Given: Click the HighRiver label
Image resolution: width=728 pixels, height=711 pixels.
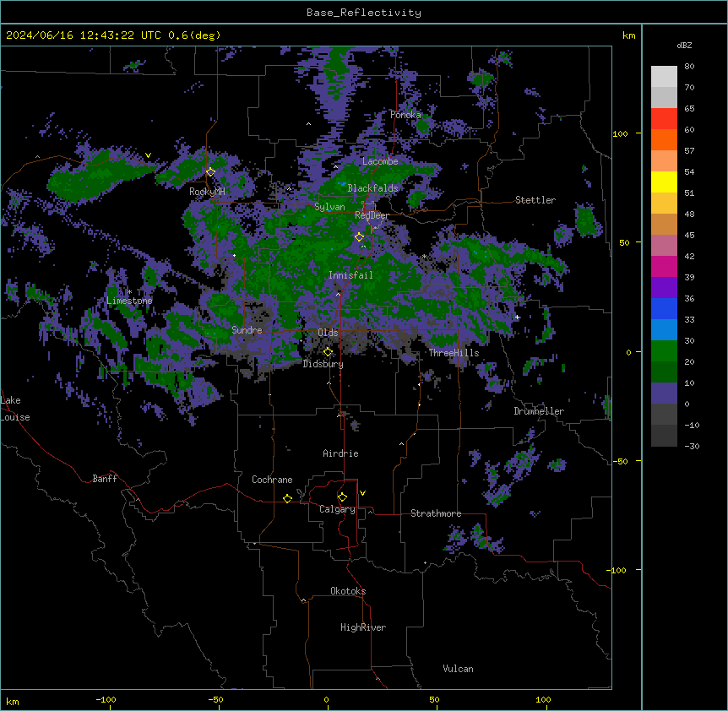Looking at the screenshot, I should 363,627.
